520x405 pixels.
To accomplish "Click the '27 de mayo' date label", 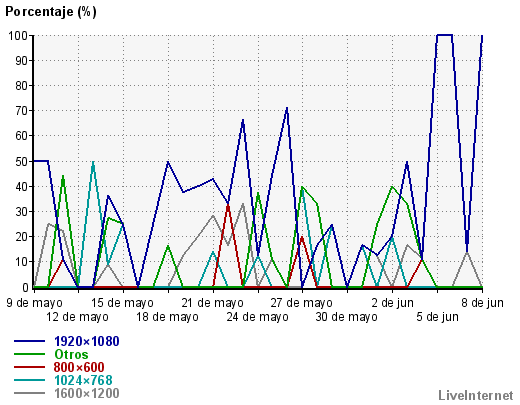I will point(301,303).
